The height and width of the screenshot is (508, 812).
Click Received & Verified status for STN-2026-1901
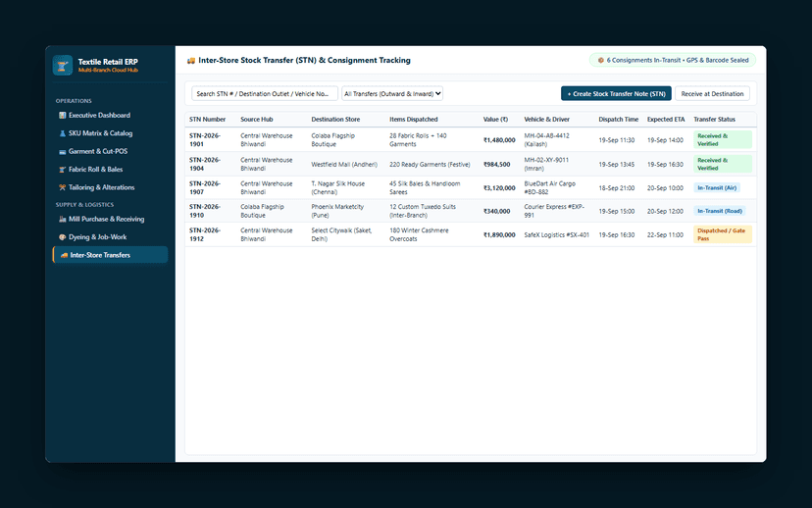[x=723, y=140]
